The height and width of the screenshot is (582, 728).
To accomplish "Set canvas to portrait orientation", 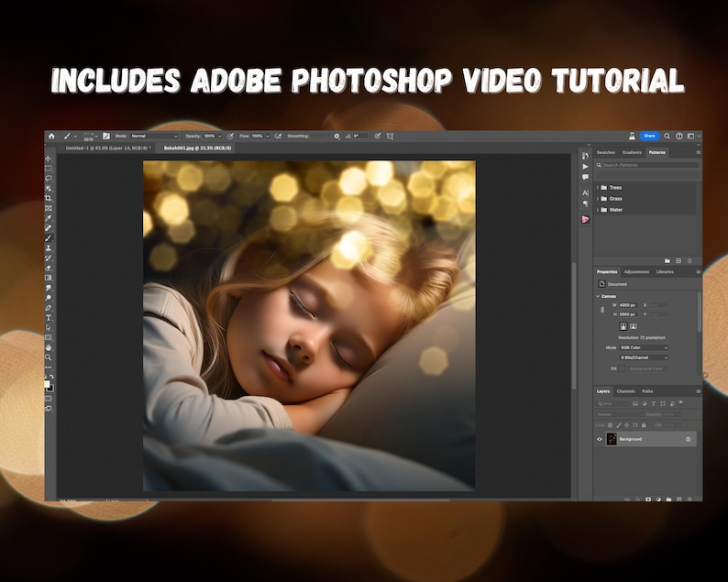I will pos(623,326).
